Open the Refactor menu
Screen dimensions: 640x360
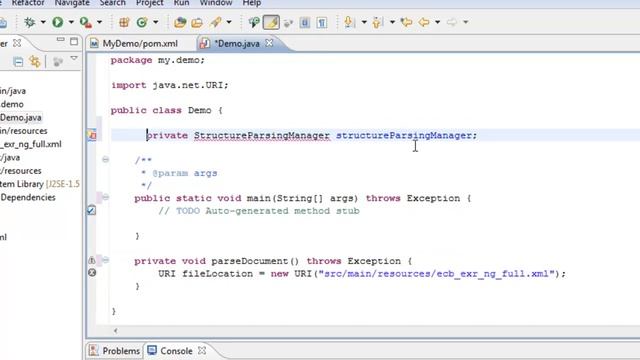coord(28,3)
